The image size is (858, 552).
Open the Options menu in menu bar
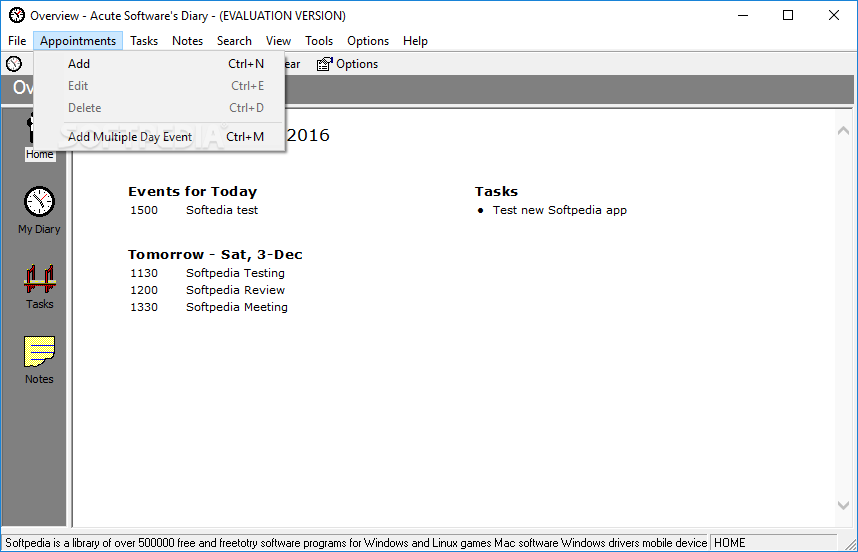368,41
